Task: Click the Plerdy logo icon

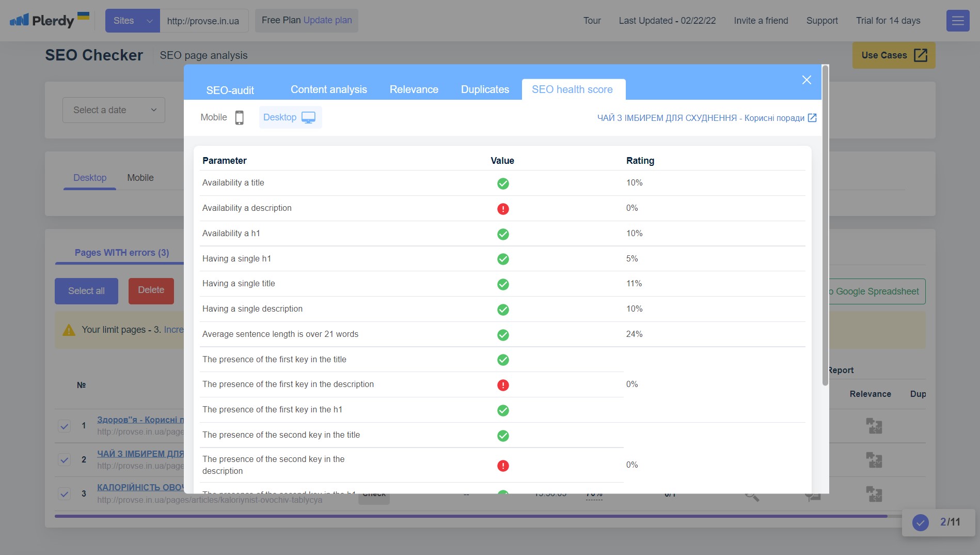Action: (x=20, y=21)
